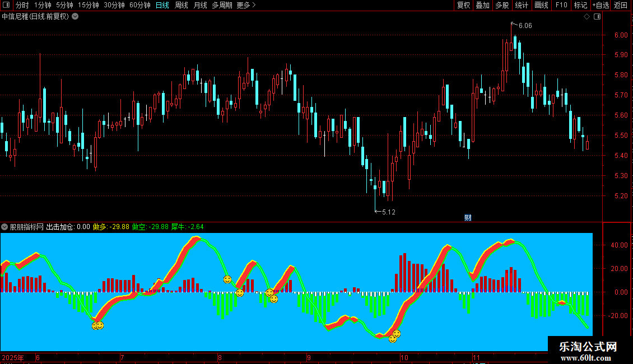
Task: Click month 6 on the date axis
Action: [x=38, y=358]
